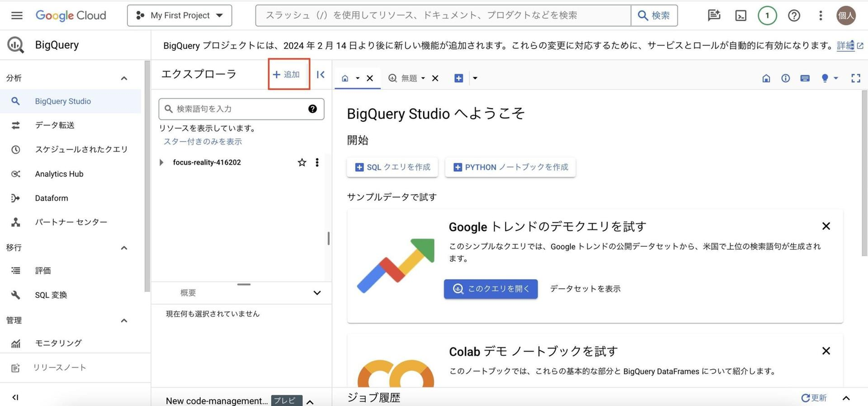This screenshot has width=868, height=406.
Task: Click SQL クエリを作成 button
Action: point(392,167)
